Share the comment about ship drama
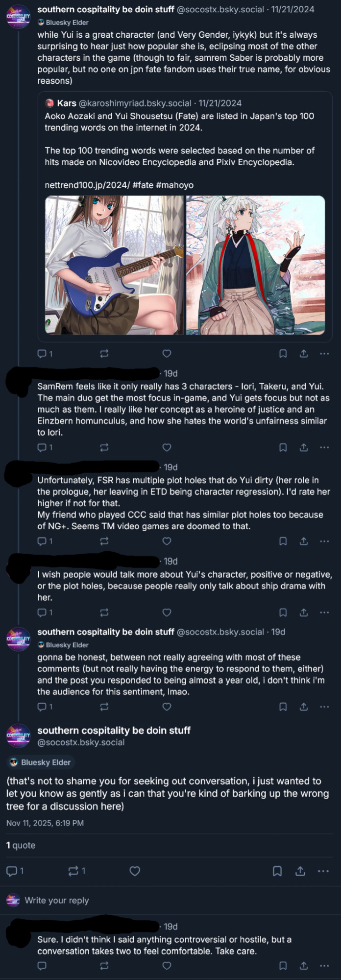 pos(304,612)
